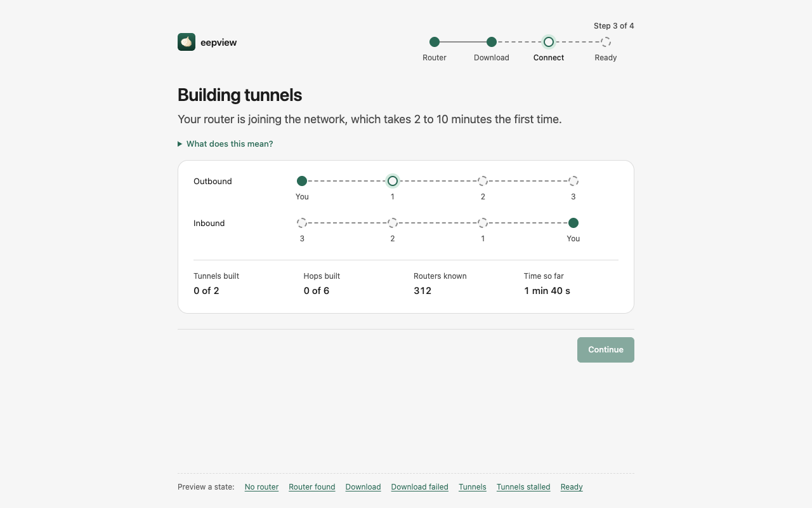The image size is (812, 508).
Task: Click the Inbound 'You' node
Action: (x=573, y=223)
